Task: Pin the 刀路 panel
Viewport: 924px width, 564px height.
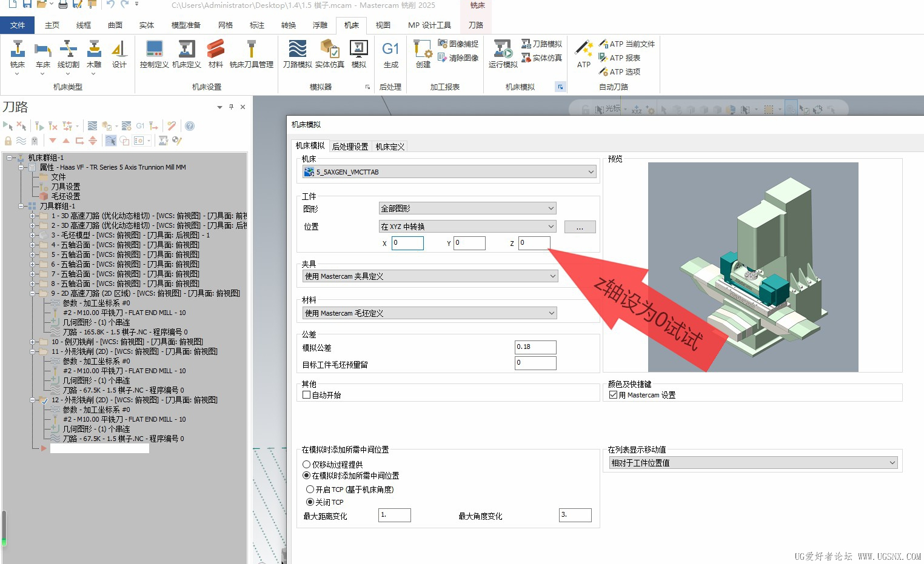Action: tap(231, 107)
